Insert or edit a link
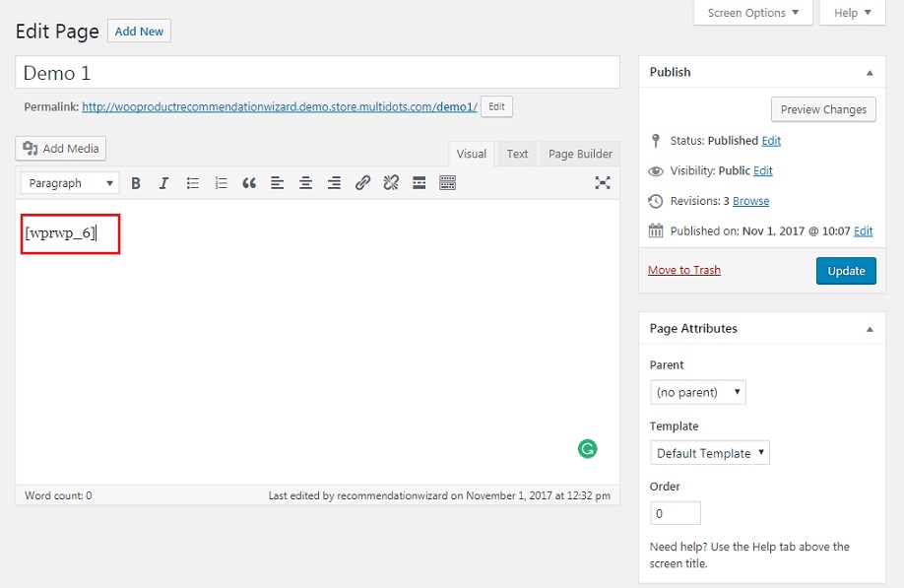Viewport: 904px width, 588px height. coord(362,183)
